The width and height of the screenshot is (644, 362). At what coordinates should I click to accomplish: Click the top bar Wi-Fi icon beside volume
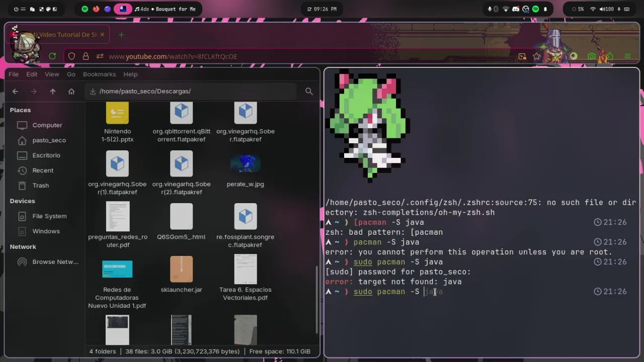pyautogui.click(x=593, y=9)
